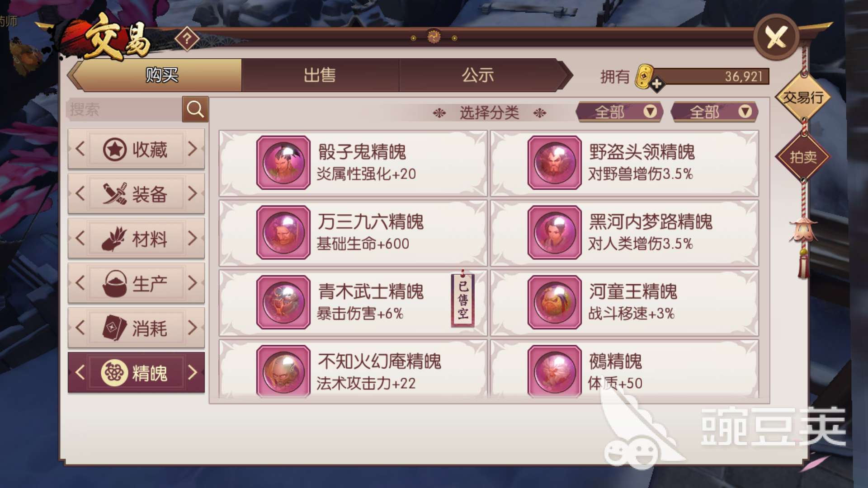Open the 交易行 side button
The image size is (868, 488).
point(803,97)
